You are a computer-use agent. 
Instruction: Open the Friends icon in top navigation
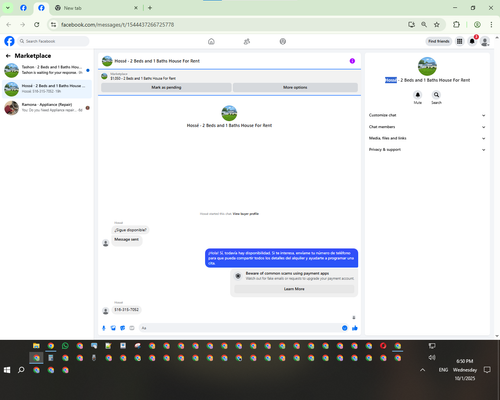[247, 41]
